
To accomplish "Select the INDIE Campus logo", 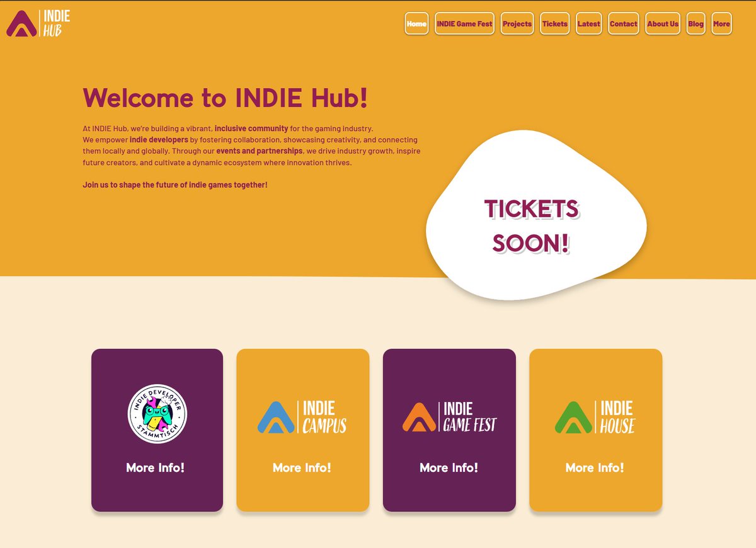I will (303, 417).
